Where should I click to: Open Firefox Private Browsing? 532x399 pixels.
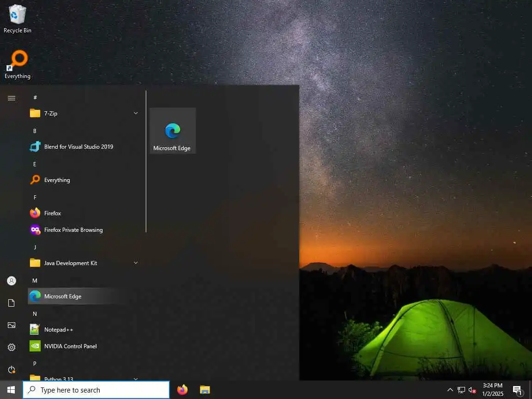[84, 230]
